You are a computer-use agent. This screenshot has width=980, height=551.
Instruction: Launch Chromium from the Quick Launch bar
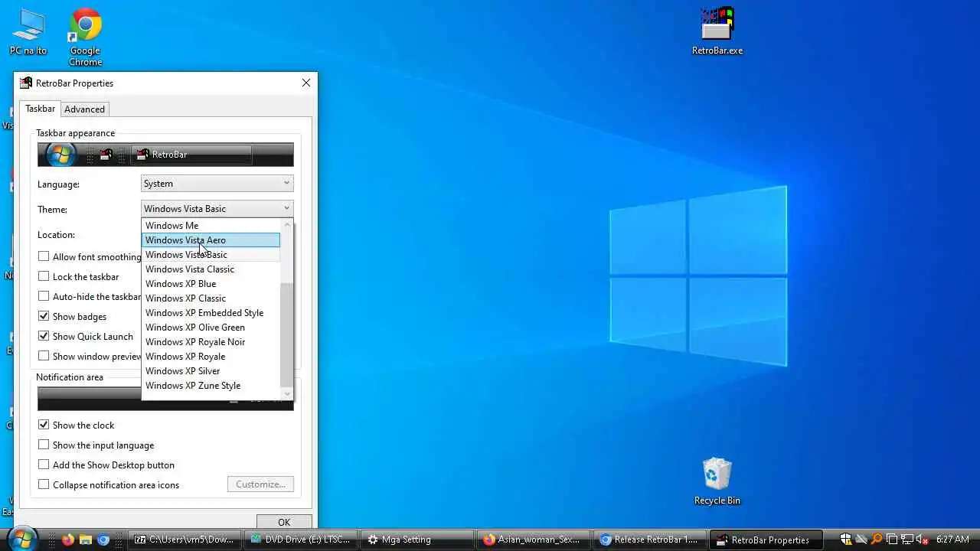coord(103,540)
